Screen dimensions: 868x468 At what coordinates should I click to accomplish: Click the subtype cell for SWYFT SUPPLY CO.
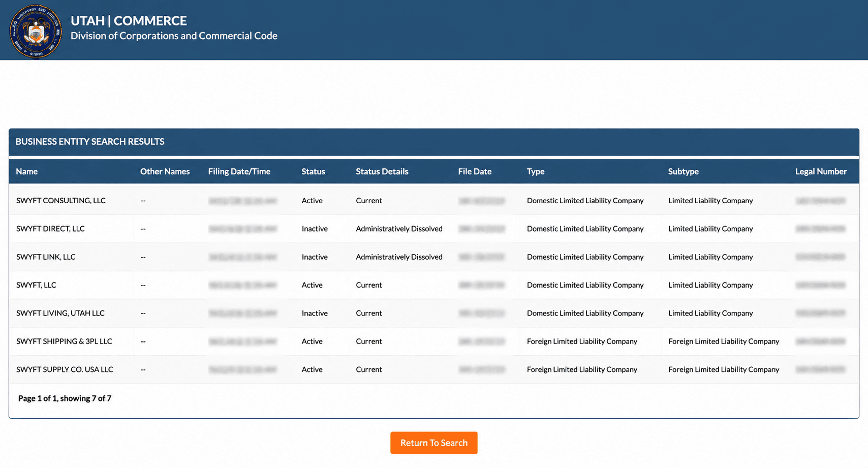click(724, 369)
